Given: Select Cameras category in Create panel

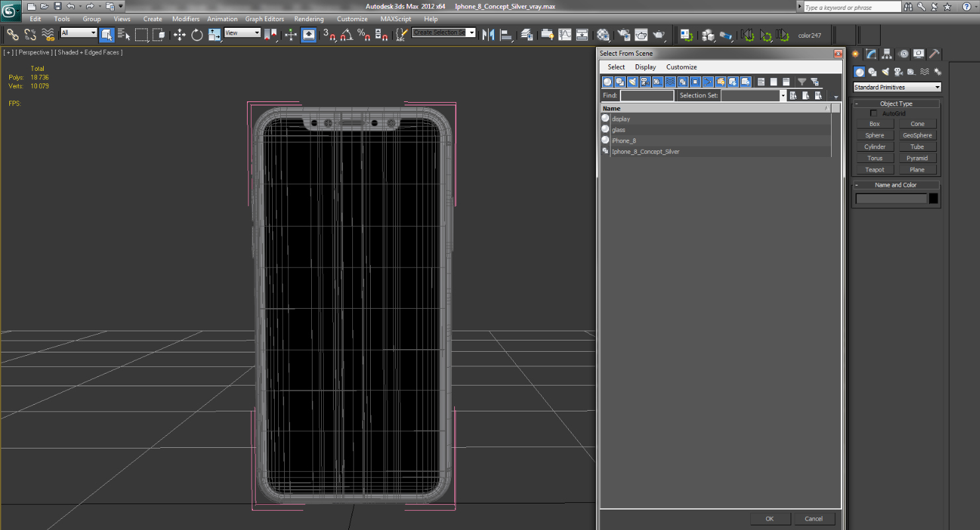Looking at the screenshot, I should [899, 72].
